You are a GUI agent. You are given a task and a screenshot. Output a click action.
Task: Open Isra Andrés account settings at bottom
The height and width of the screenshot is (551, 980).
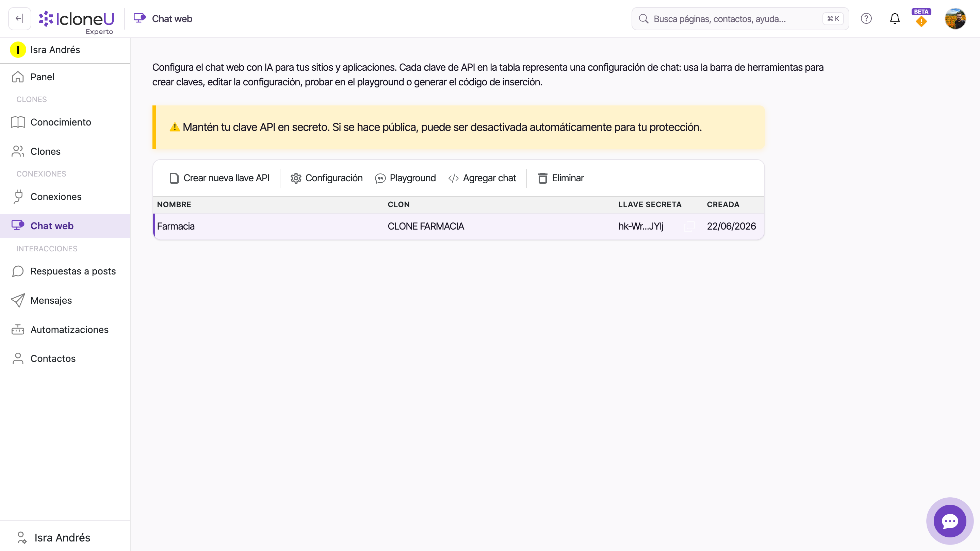pyautogui.click(x=65, y=538)
